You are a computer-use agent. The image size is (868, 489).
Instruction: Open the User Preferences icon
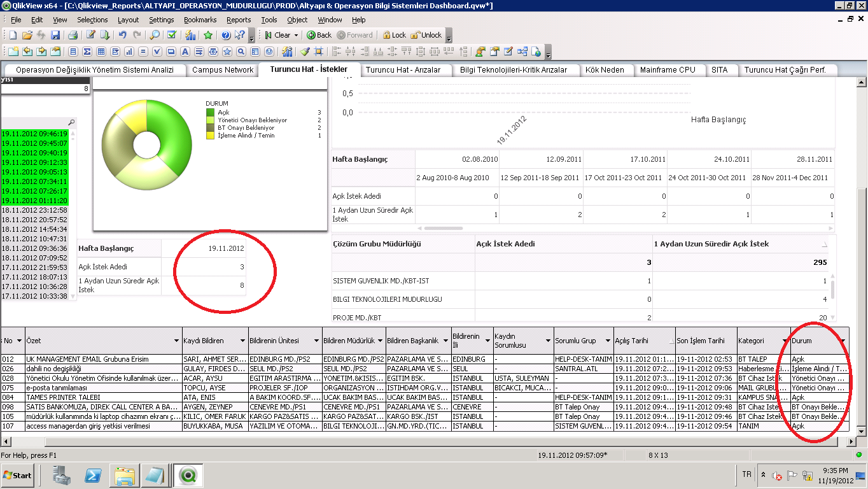point(480,52)
